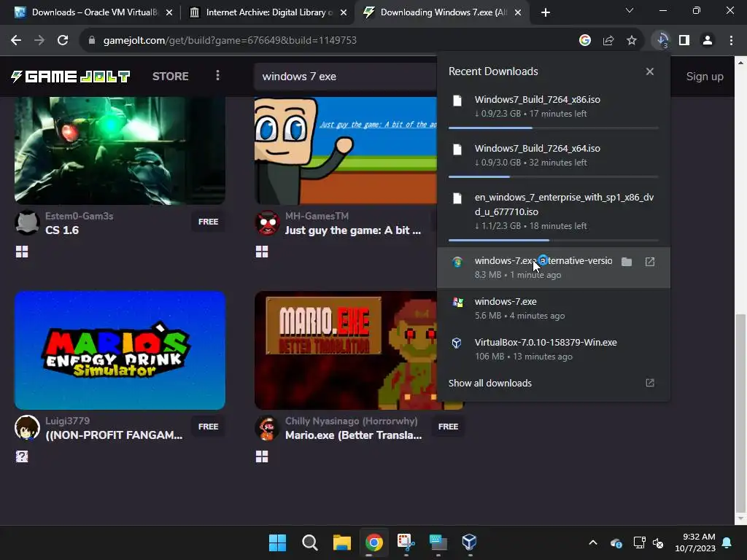747x560 pixels.
Task: Reload the Game Jolt page
Action: tap(63, 41)
